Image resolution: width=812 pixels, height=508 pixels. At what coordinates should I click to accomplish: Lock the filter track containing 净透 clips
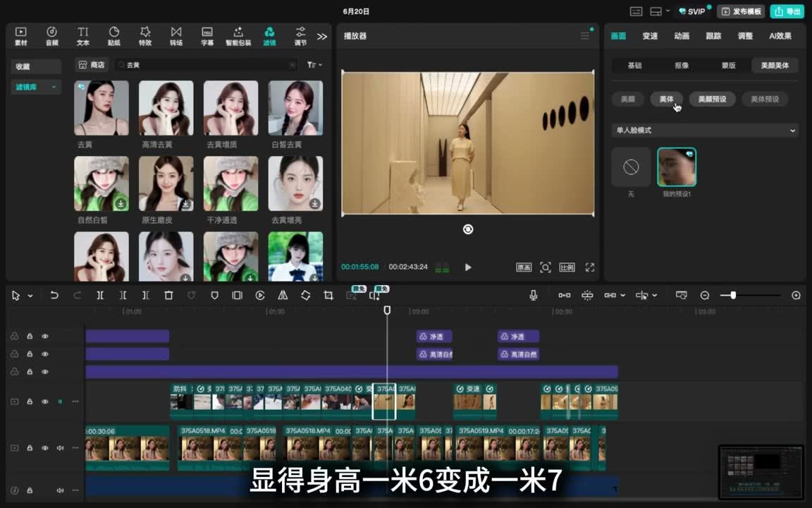[30, 336]
